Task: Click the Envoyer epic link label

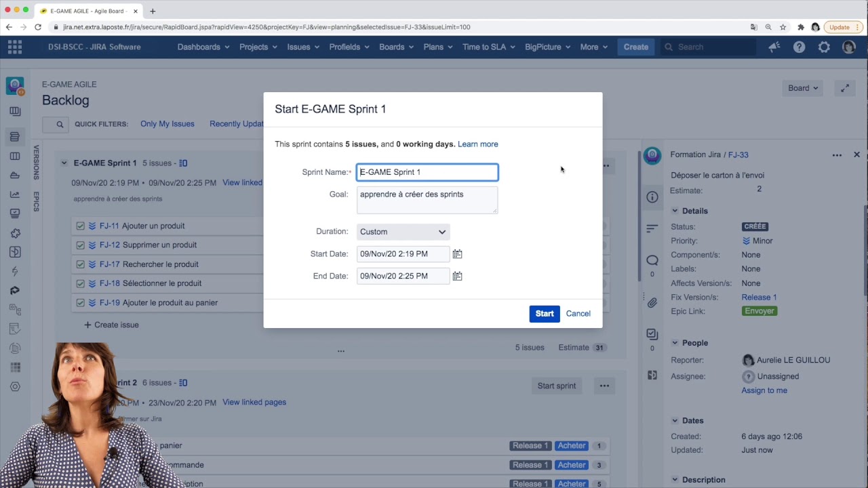Action: tap(759, 311)
